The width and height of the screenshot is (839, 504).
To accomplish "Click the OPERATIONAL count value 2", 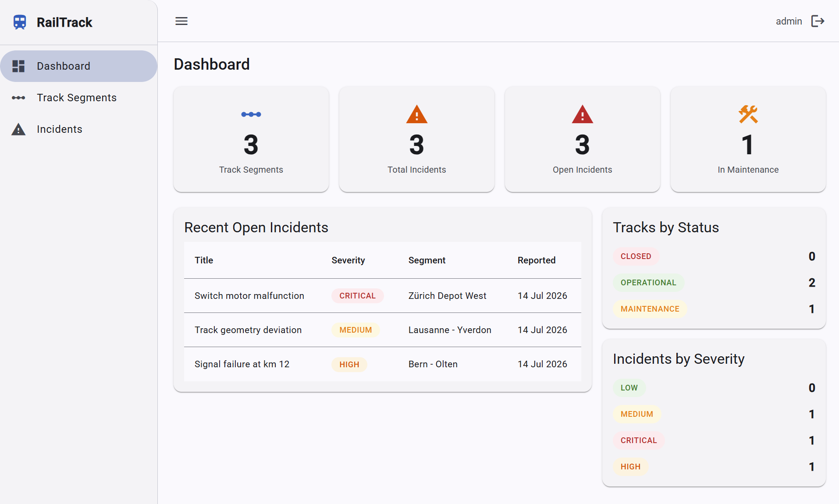I will coord(812,283).
